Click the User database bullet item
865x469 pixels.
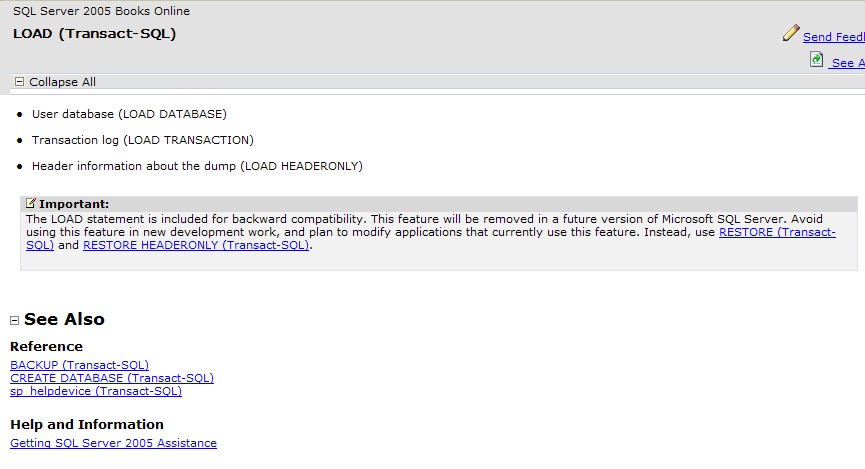coord(129,114)
